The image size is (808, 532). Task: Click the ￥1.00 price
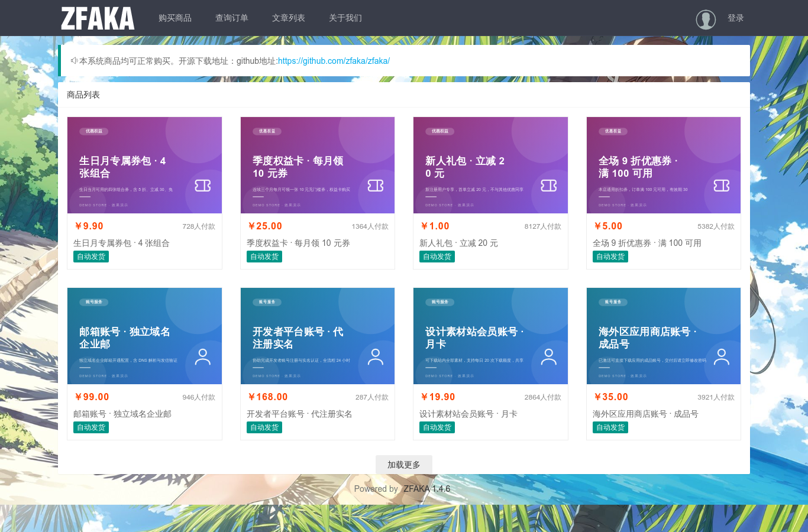[x=435, y=226]
